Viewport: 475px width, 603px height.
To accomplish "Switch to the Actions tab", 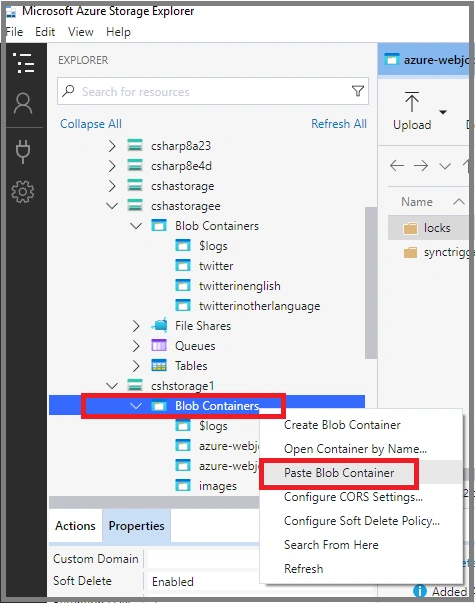I will [75, 525].
